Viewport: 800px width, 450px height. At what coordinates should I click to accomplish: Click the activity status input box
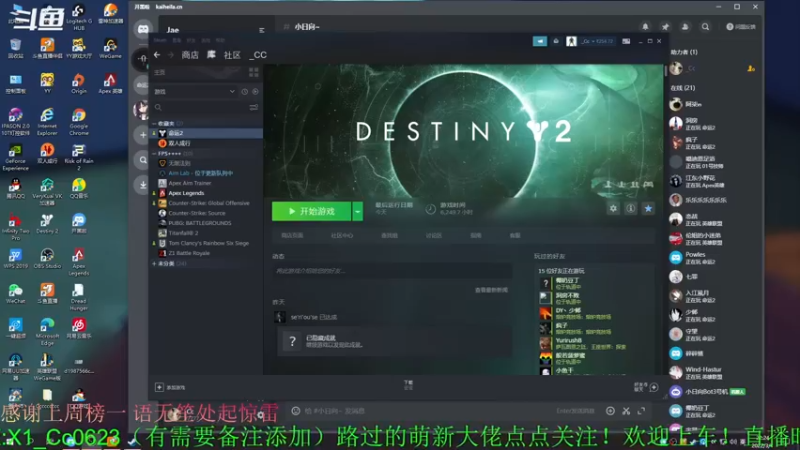(x=392, y=271)
